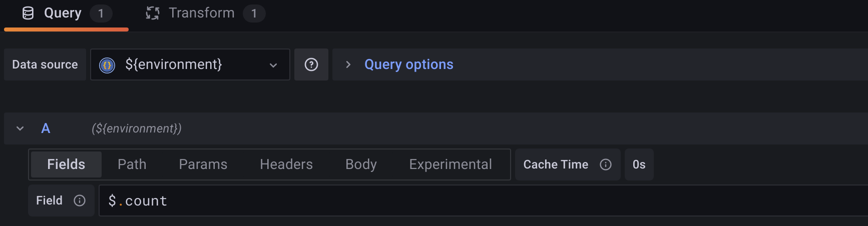Click the JSON data source logo icon
This screenshot has width=868, height=226.
click(x=107, y=65)
